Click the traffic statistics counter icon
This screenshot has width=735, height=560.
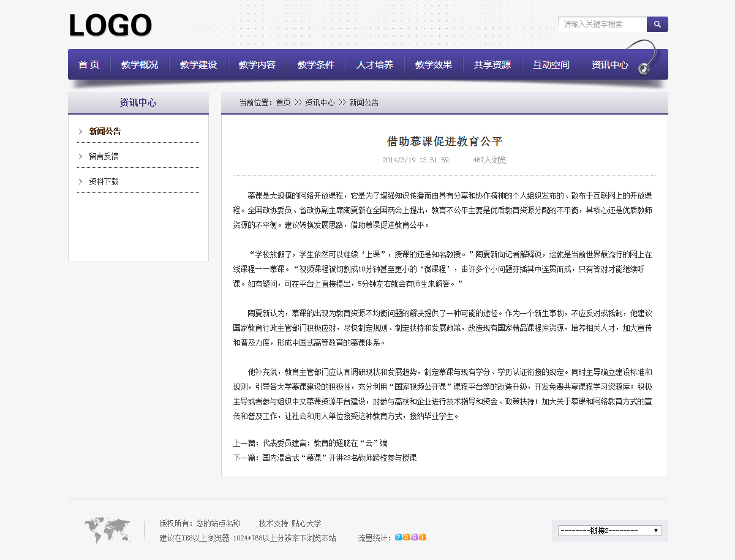(x=410, y=537)
